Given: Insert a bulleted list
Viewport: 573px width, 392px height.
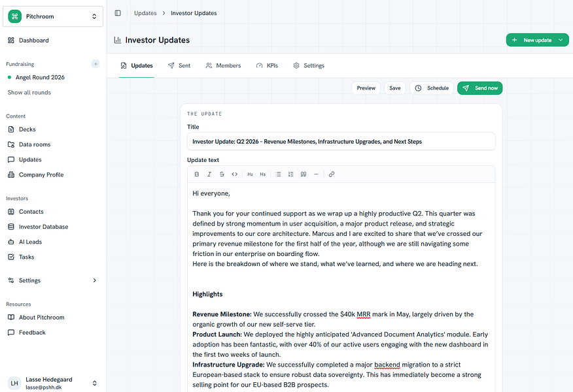Looking at the screenshot, I should click(278, 174).
